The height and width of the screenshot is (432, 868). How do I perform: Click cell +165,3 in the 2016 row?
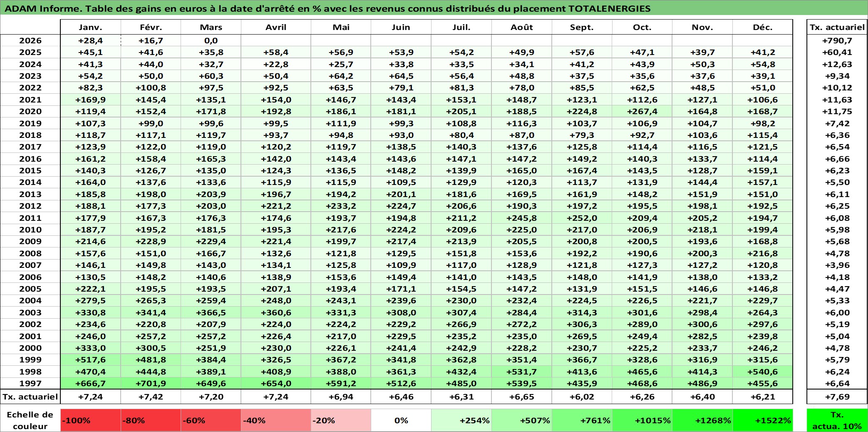[x=211, y=159]
